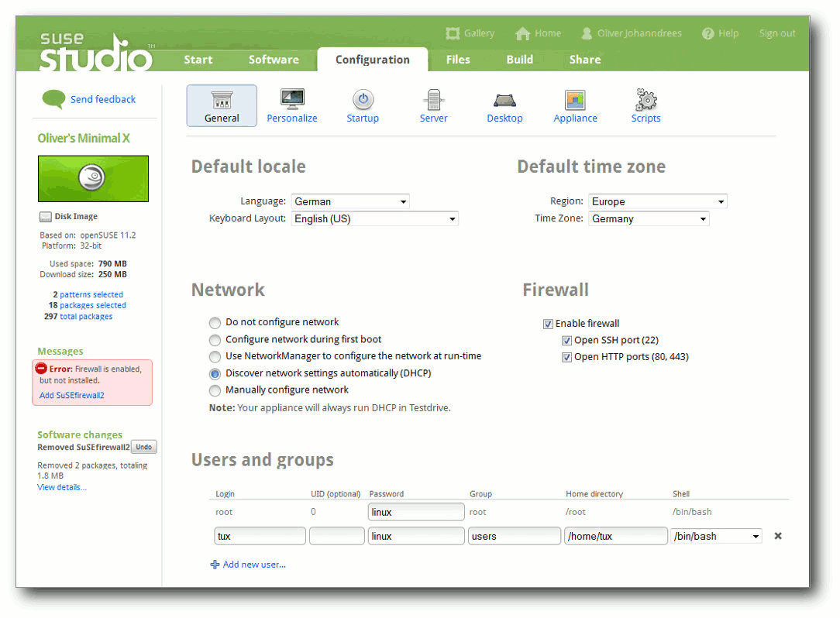Viewport: 840px width, 618px height.
Task: Click the Disk Image icon
Action: click(x=46, y=216)
